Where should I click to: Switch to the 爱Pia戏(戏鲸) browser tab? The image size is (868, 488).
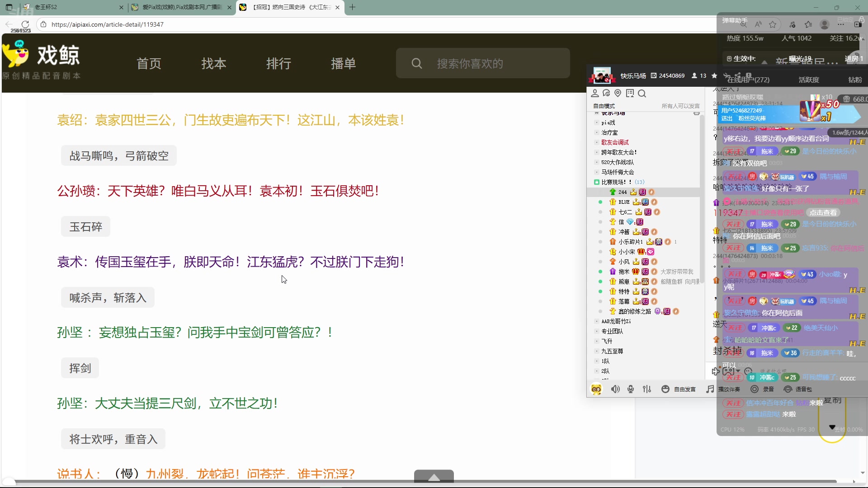[181, 7]
